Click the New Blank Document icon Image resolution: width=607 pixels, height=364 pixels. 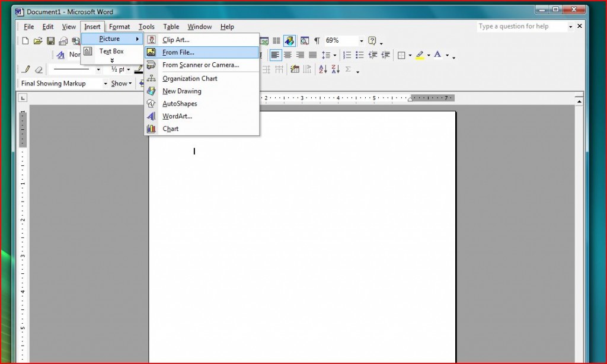[25, 41]
